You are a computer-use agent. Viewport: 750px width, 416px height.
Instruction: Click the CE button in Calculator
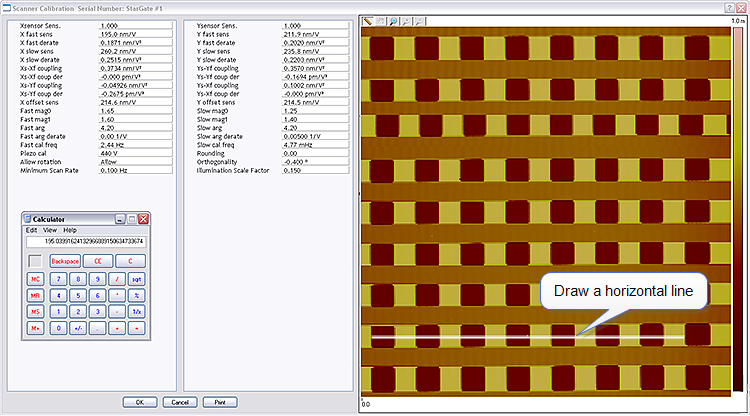click(x=98, y=261)
